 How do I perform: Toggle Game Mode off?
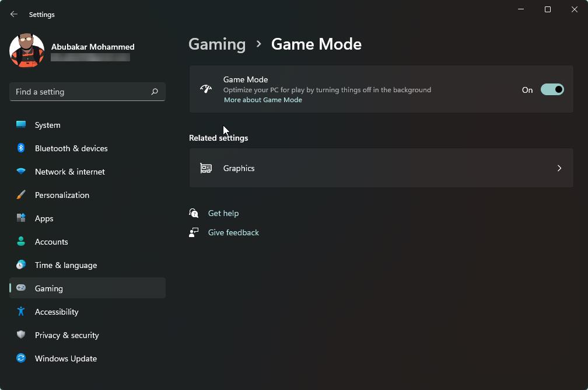point(552,89)
